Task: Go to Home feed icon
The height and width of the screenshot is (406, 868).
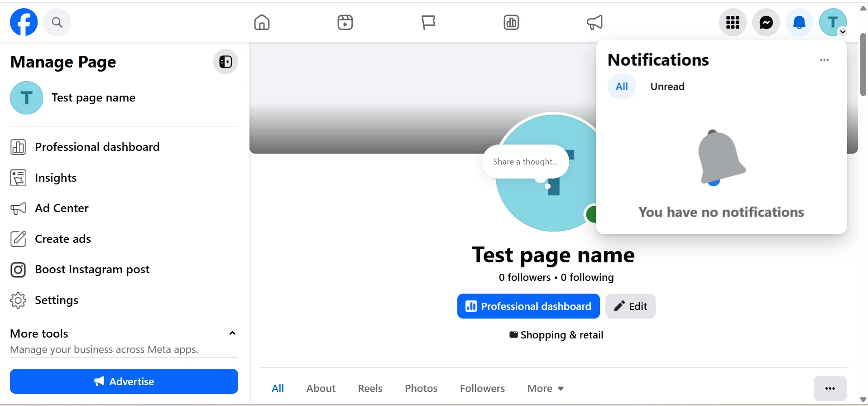Action: pyautogui.click(x=262, y=22)
